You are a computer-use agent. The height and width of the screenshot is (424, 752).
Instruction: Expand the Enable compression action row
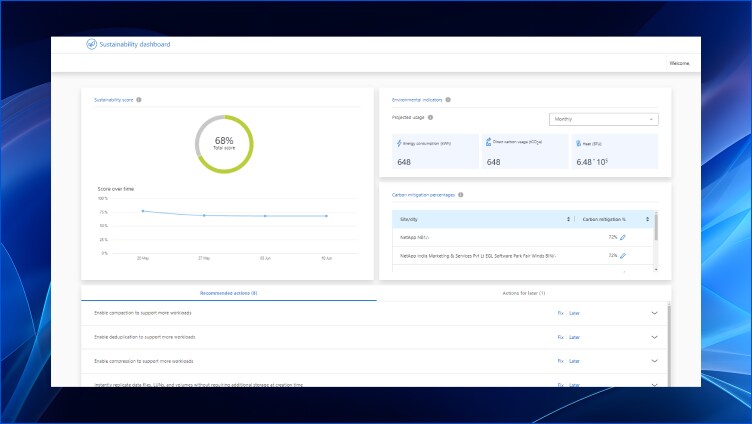[655, 361]
